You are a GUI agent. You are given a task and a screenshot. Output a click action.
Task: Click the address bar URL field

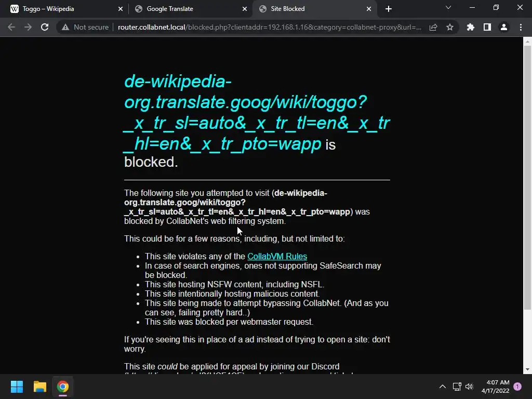point(270,27)
